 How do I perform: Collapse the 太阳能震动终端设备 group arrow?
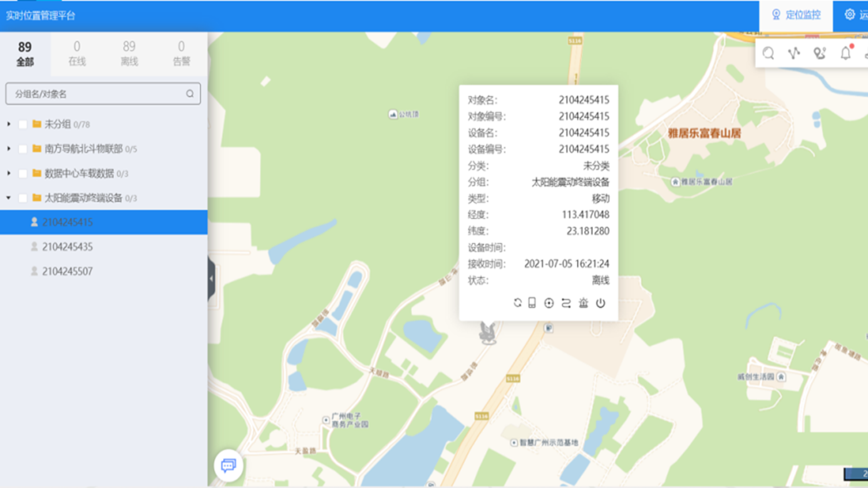tap(9, 198)
